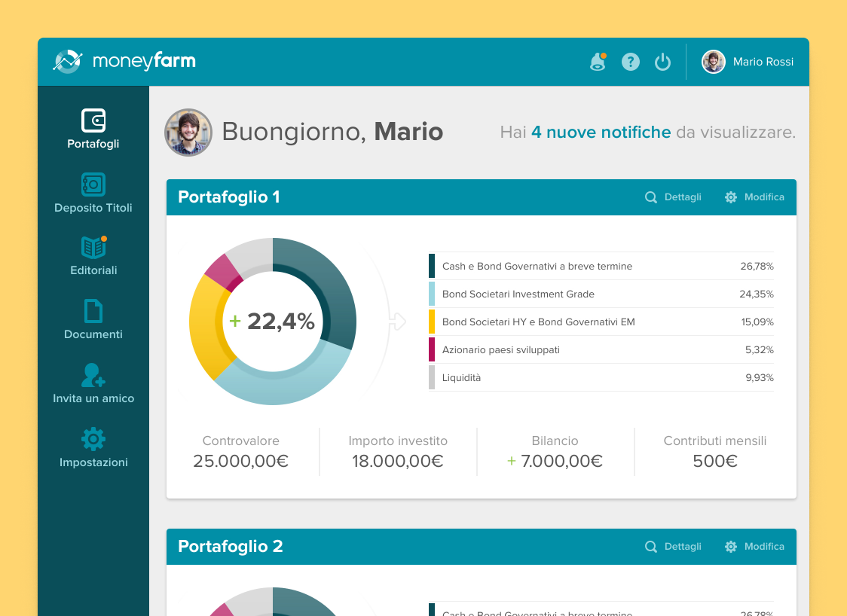
Task: Click Modifica for Portafoglio 1
Action: (x=764, y=197)
